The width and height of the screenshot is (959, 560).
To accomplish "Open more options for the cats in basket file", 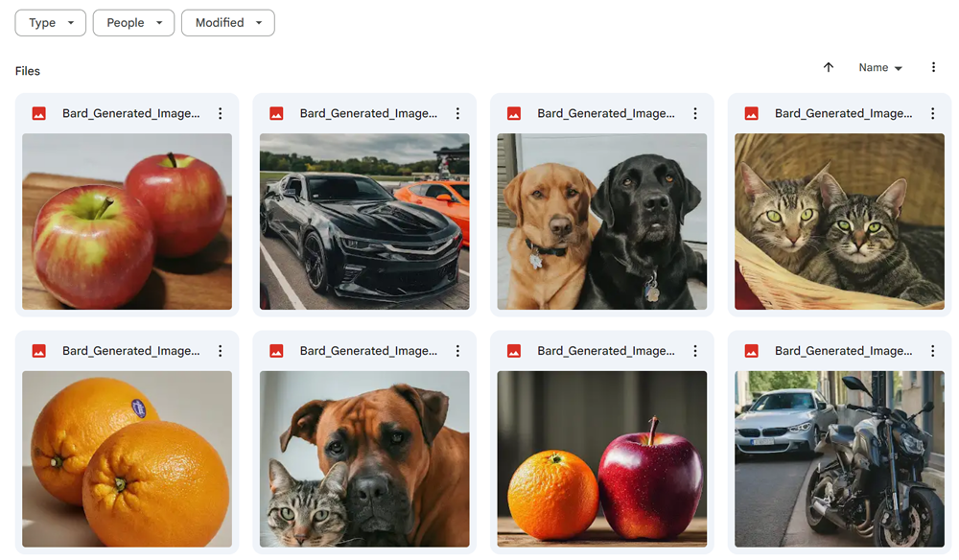I will pyautogui.click(x=932, y=113).
